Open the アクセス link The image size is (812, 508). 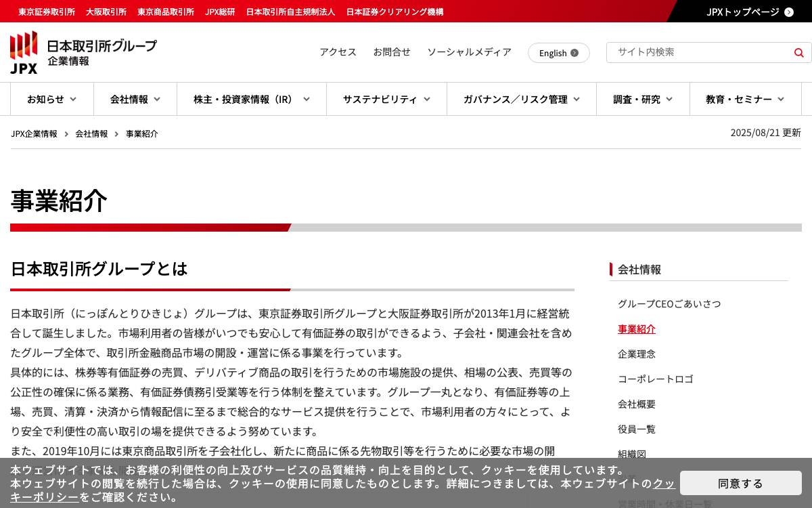(338, 52)
